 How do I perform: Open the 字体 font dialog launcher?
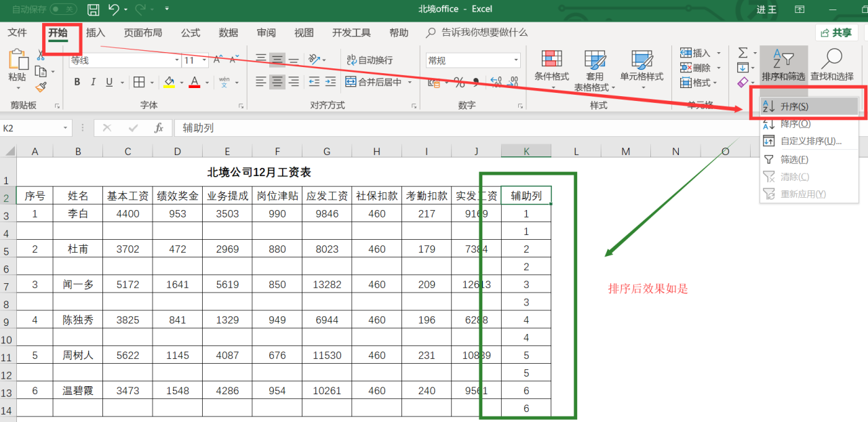[241, 106]
